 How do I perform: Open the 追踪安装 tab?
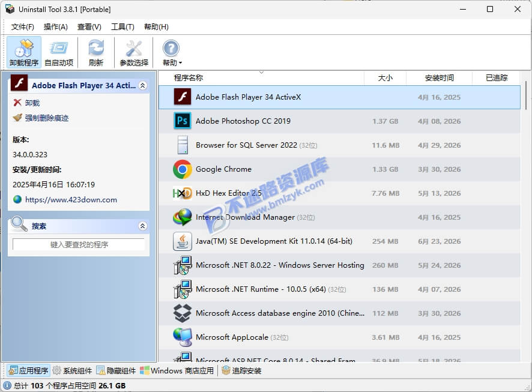241,370
